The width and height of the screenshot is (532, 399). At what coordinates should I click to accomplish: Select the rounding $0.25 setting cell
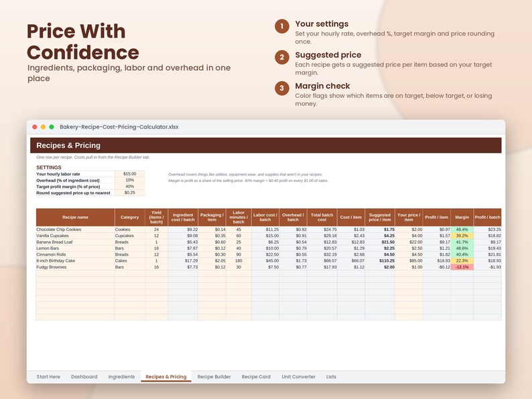[129, 193]
